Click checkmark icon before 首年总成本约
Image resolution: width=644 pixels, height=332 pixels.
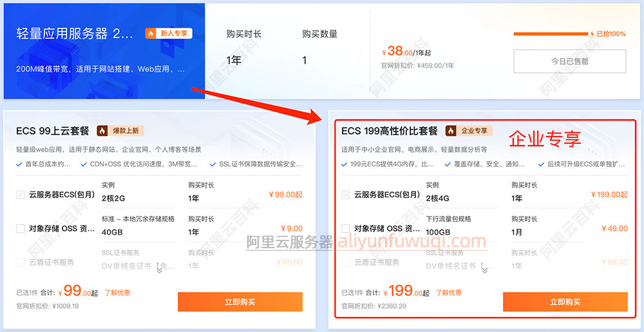point(19,164)
